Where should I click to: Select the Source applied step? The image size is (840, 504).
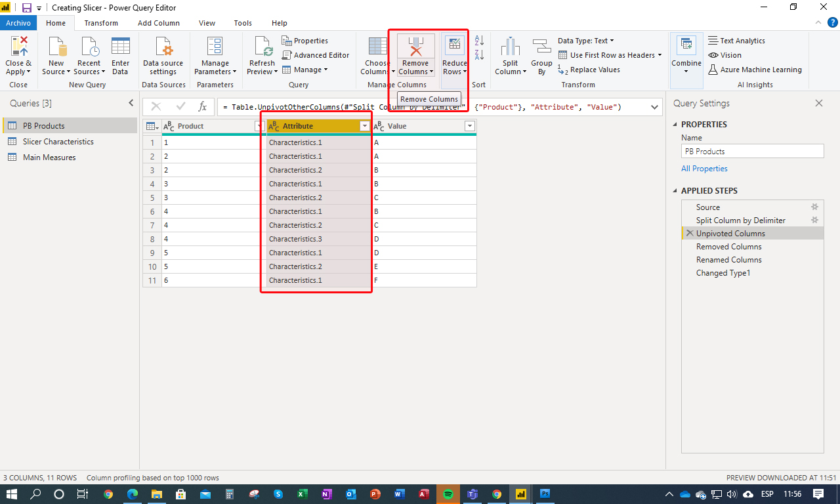click(x=752, y=207)
